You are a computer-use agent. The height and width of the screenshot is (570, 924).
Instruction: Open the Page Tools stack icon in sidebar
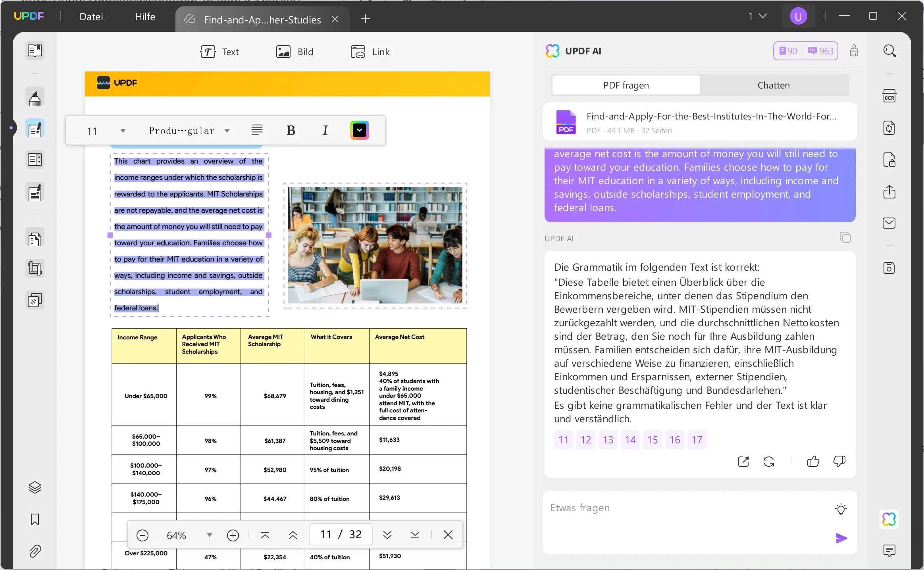[x=35, y=300]
